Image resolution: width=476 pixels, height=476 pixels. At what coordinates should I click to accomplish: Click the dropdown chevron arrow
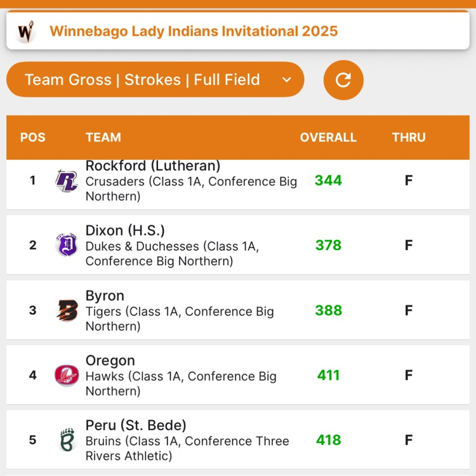coord(287,80)
